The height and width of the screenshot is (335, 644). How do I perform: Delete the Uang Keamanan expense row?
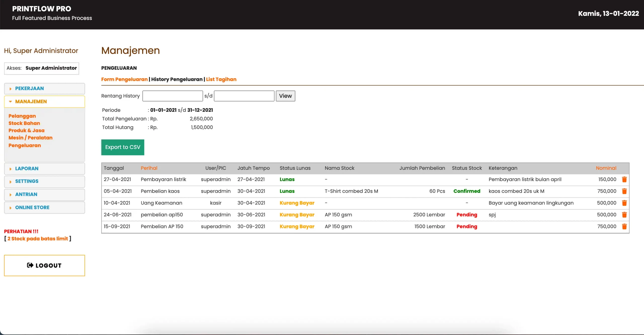click(624, 203)
